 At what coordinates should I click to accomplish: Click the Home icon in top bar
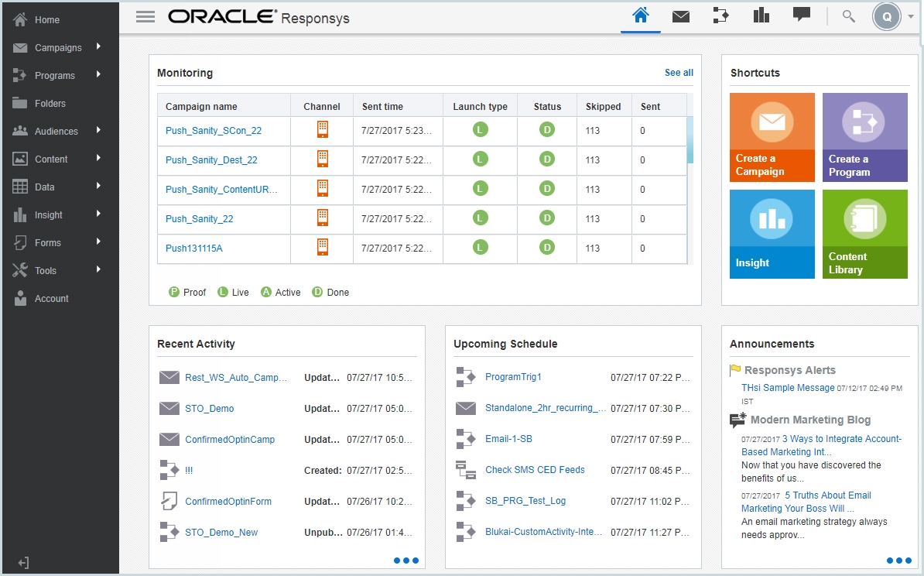pos(641,16)
